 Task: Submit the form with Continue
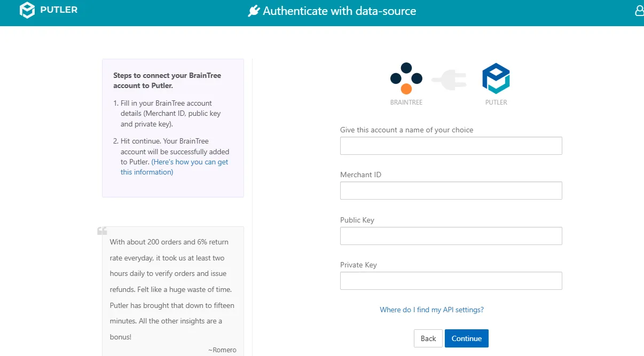click(x=467, y=338)
